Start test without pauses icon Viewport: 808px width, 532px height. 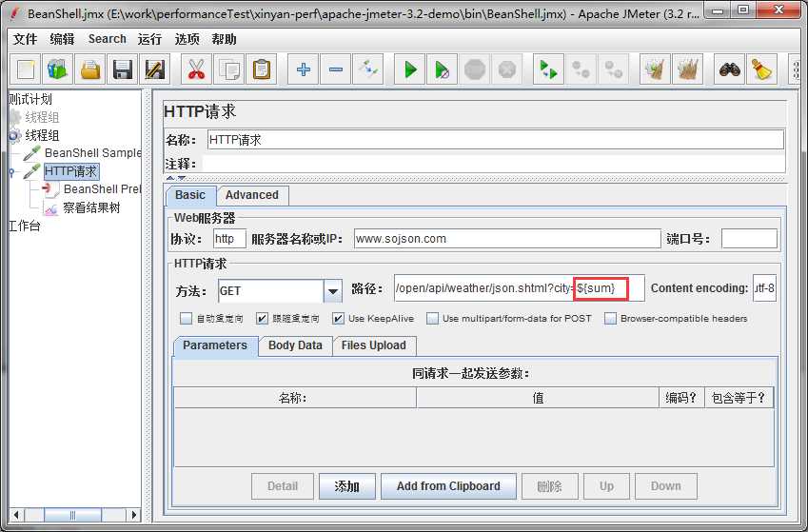pos(443,69)
